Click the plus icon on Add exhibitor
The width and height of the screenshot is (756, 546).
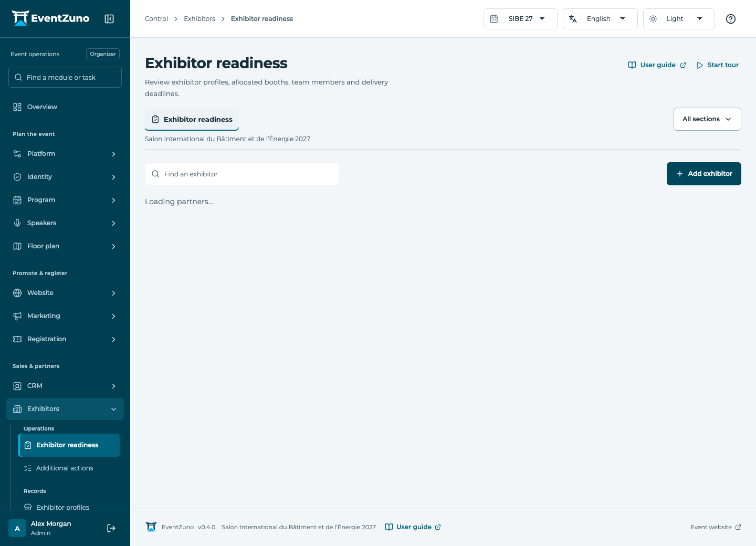click(x=680, y=174)
